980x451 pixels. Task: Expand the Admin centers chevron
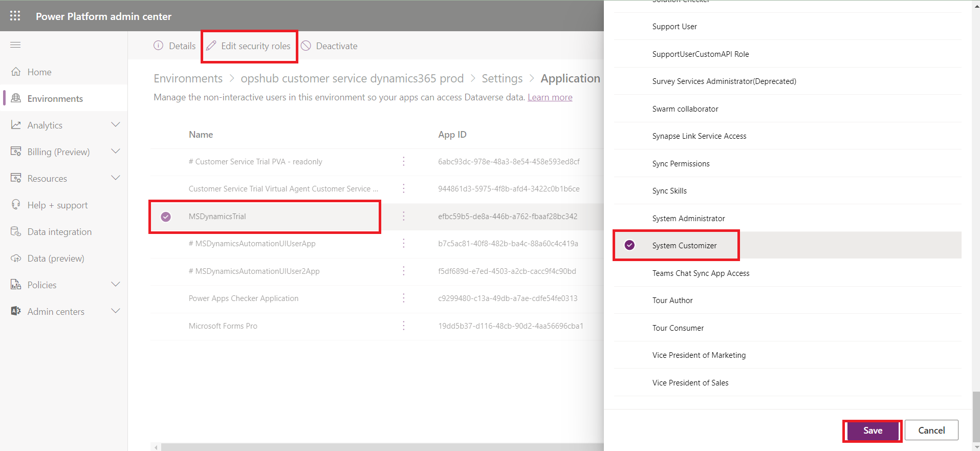point(116,311)
